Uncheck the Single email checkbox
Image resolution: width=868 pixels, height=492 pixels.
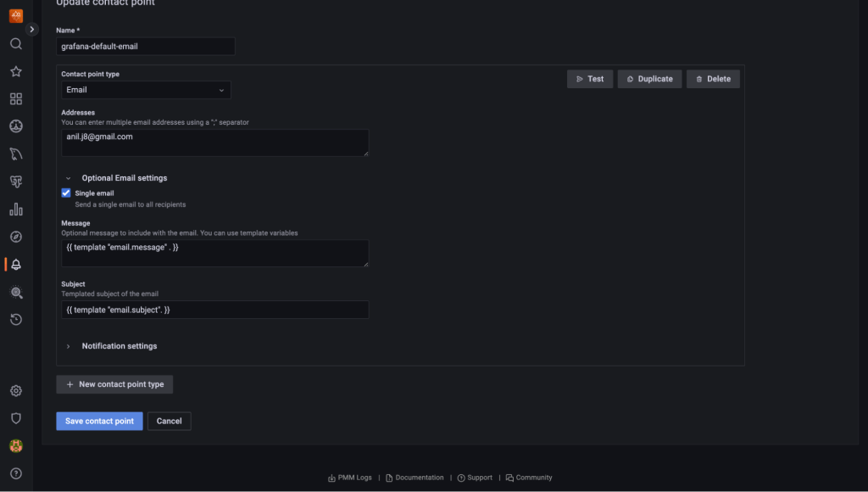[x=66, y=193]
